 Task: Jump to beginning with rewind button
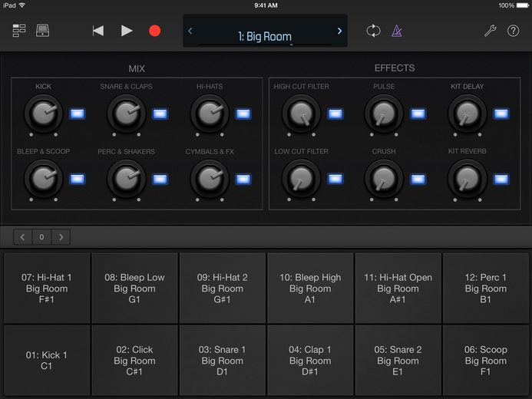(98, 31)
